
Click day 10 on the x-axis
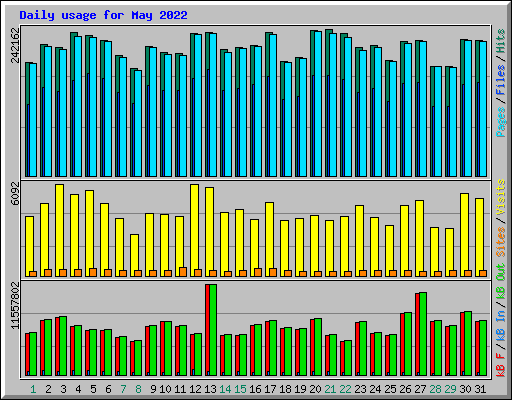click(x=165, y=389)
